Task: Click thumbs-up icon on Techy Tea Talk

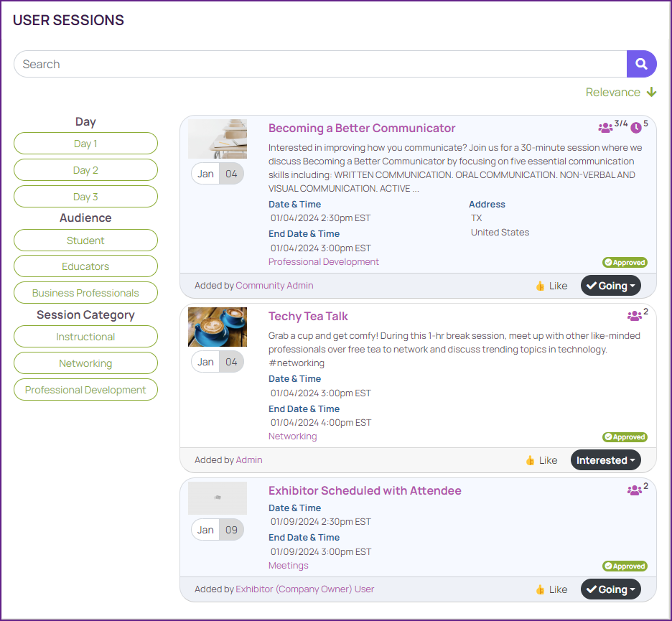Action: click(530, 460)
